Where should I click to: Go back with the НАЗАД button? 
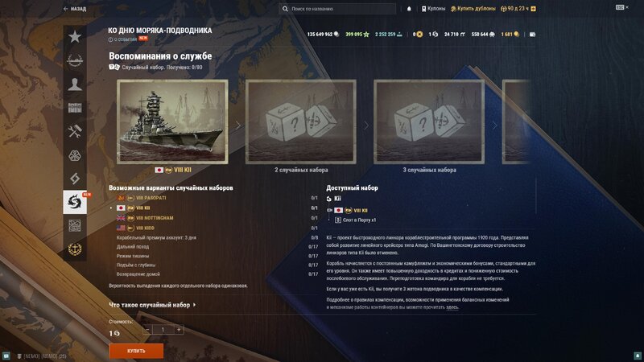click(75, 9)
